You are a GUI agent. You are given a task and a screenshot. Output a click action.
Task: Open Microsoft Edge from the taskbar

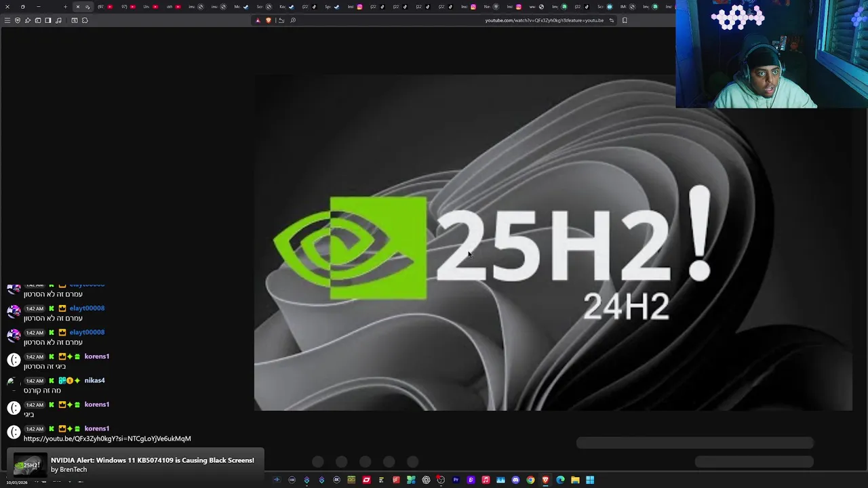560,480
